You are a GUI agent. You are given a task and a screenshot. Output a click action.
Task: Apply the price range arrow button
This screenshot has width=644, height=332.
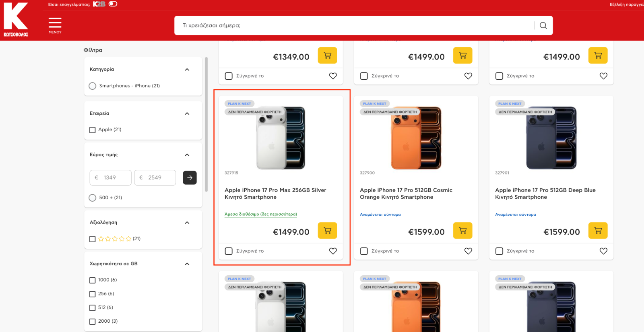(190, 177)
